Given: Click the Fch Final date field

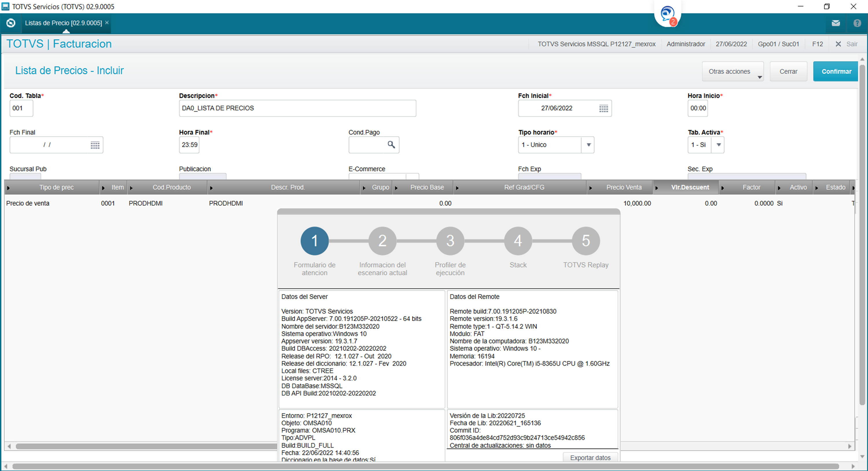Looking at the screenshot, I should click(x=56, y=145).
